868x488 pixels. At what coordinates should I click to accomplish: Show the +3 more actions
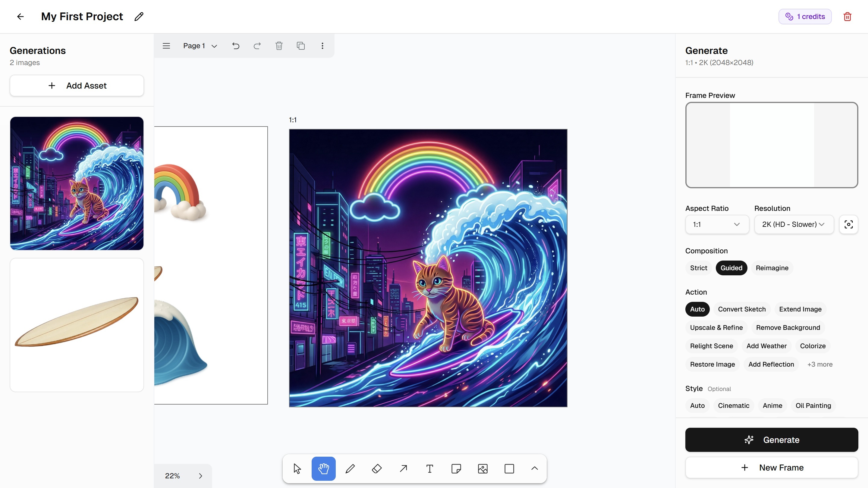(x=819, y=364)
